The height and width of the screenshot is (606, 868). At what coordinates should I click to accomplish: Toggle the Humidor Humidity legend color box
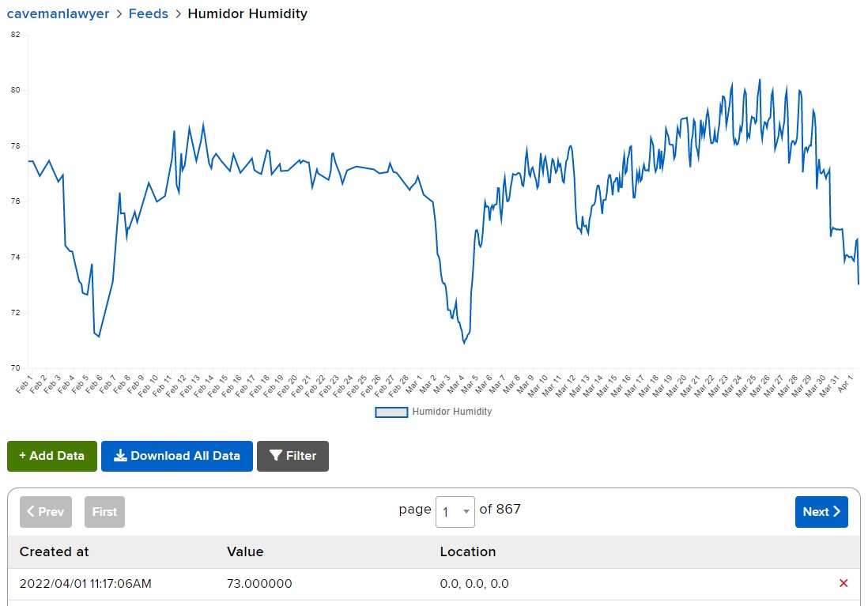coord(391,412)
